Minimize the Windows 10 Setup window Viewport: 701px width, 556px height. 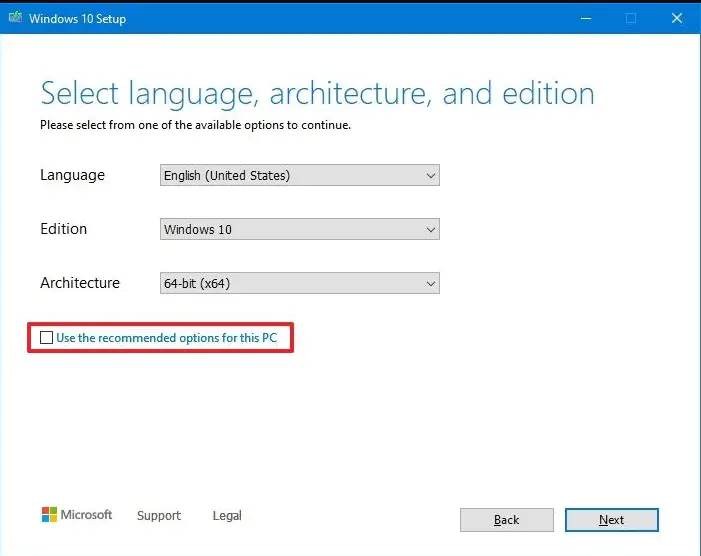tap(585, 18)
